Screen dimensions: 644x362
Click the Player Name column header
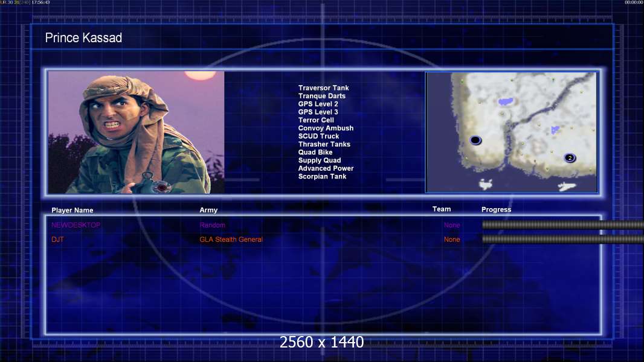(72, 211)
